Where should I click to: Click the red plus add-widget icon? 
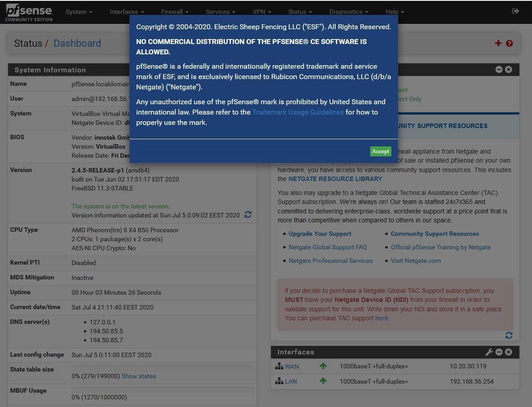pyautogui.click(x=498, y=43)
